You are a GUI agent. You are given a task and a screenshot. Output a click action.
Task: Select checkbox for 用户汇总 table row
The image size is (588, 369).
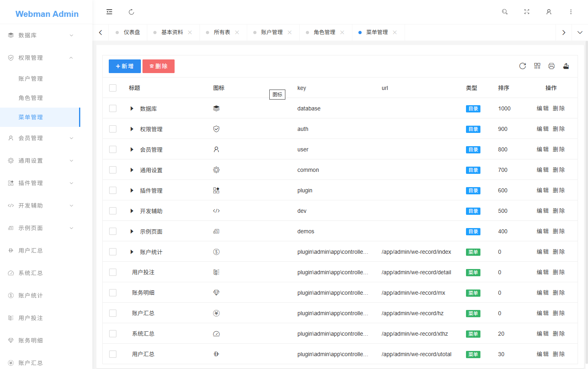coord(113,354)
